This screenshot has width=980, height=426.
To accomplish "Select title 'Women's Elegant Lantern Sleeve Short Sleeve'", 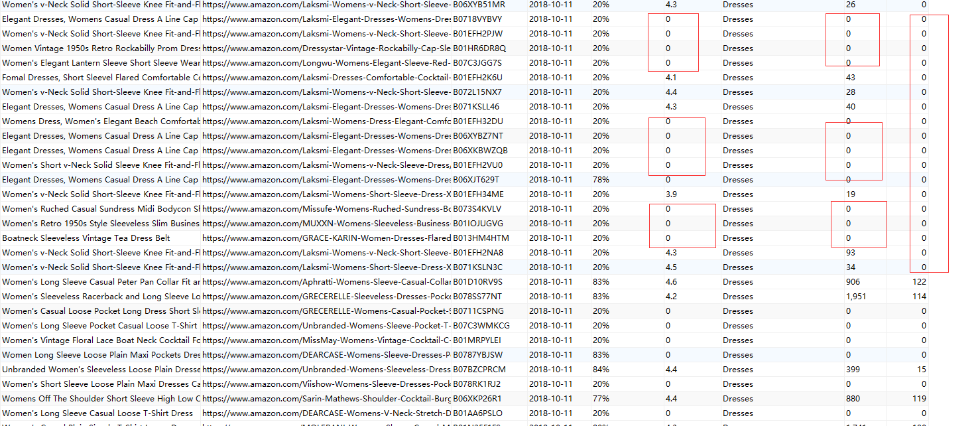I will (x=101, y=62).
